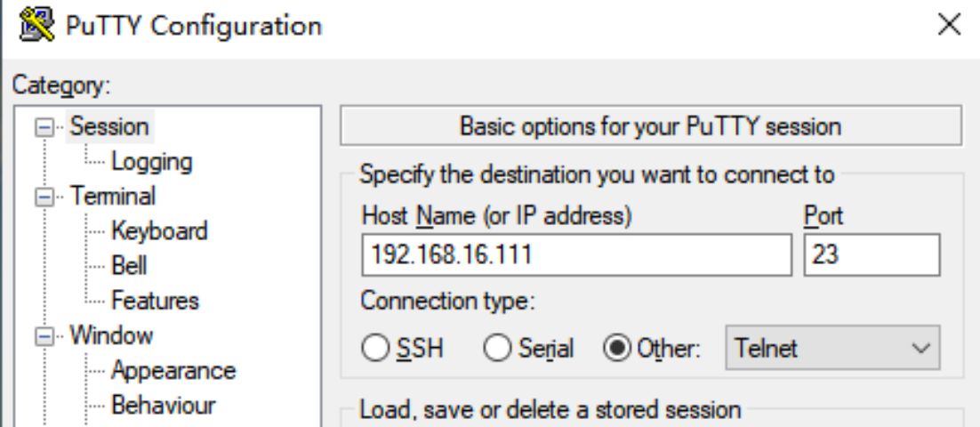Select the Terminal category label
The image size is (980, 427).
tap(113, 197)
